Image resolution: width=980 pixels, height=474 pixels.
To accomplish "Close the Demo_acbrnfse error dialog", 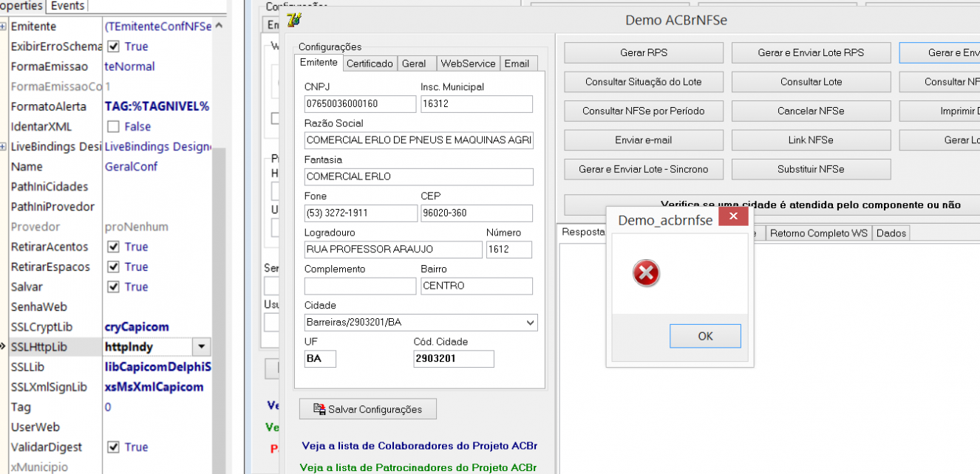I will click(733, 216).
